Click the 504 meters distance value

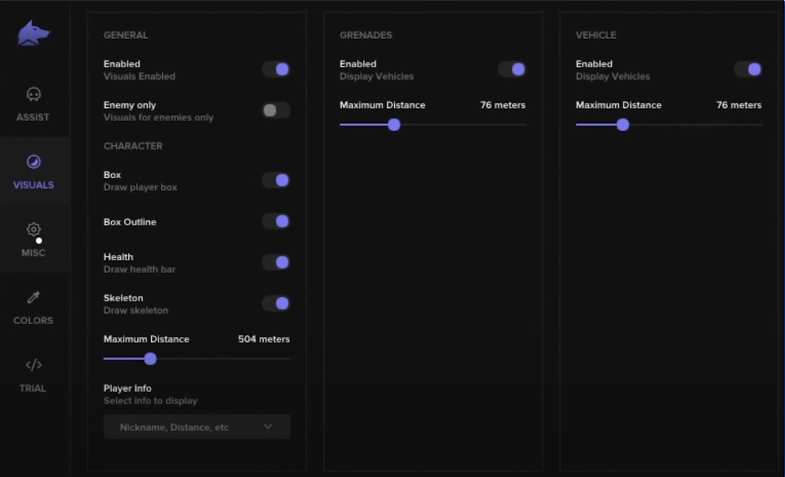click(264, 339)
